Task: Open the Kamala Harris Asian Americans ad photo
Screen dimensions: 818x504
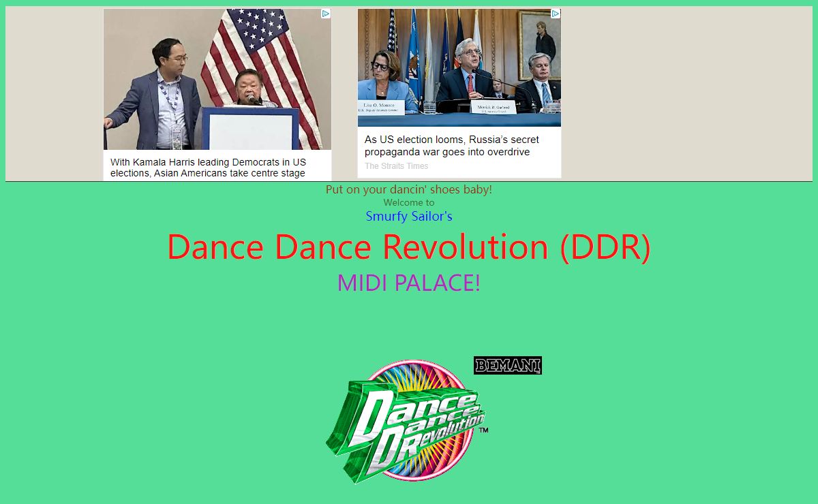Action: (x=217, y=79)
